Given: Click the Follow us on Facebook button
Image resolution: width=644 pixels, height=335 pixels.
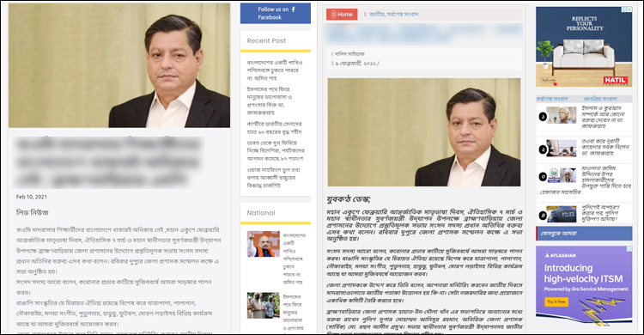Looking at the screenshot, I should (276, 13).
